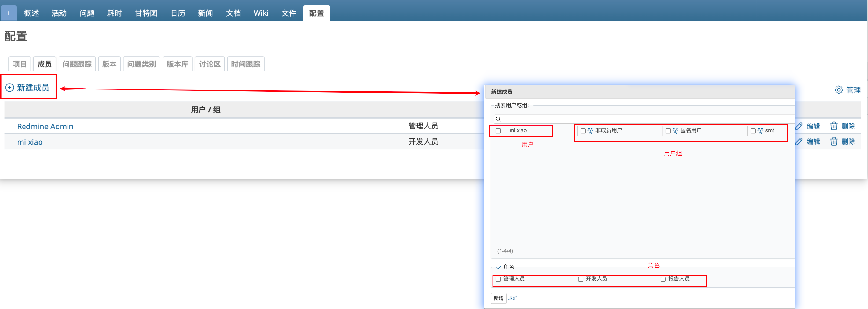868x309 pixels.
Task: Click the pencil edit icon for Redmine Admin
Action: [799, 126]
